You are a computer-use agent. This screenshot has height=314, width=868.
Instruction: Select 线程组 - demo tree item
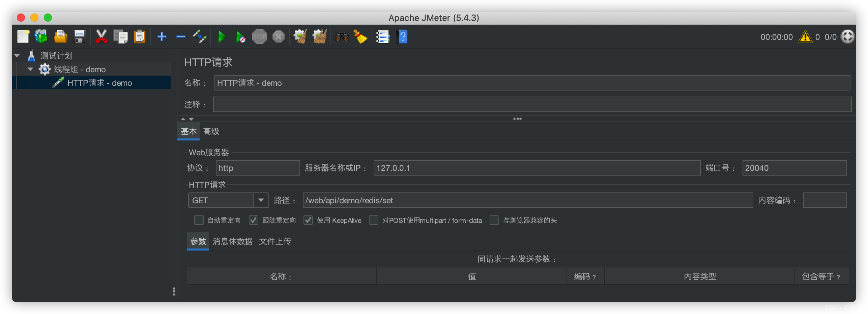tap(80, 69)
